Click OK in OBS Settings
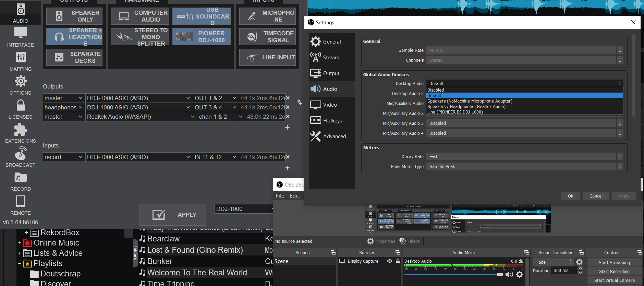The height and width of the screenshot is (286, 644). [571, 196]
